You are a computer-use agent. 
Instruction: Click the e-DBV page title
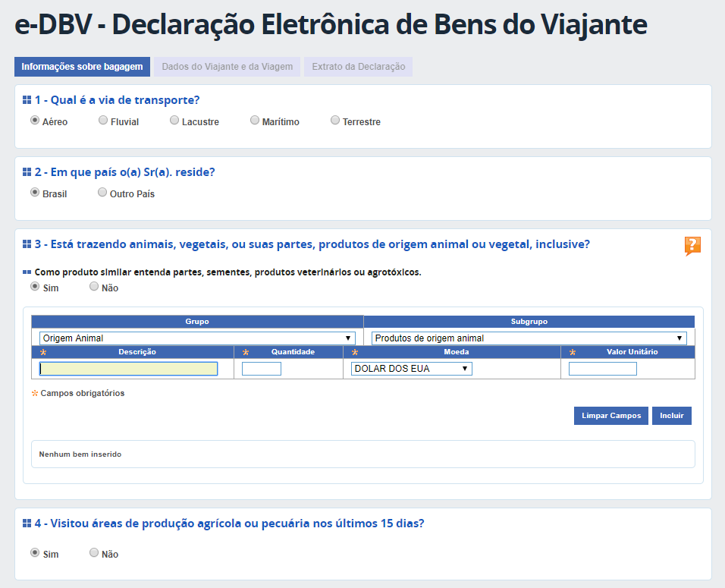331,24
